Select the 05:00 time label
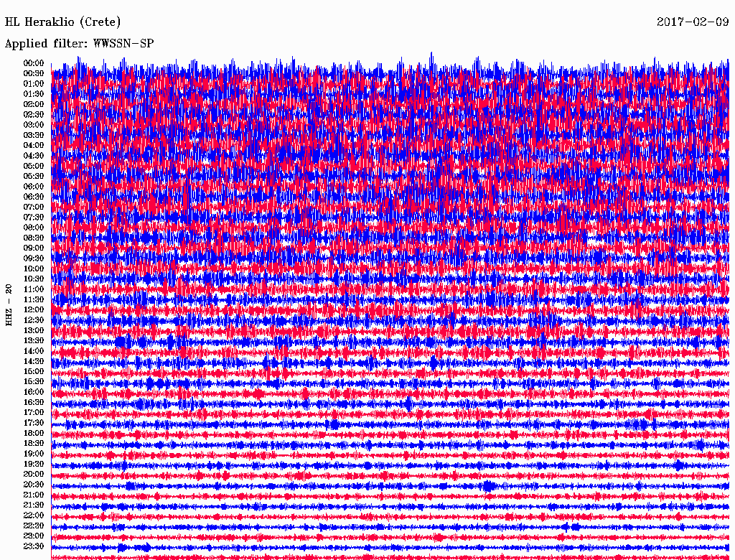This screenshot has height=560, width=735. click(34, 166)
